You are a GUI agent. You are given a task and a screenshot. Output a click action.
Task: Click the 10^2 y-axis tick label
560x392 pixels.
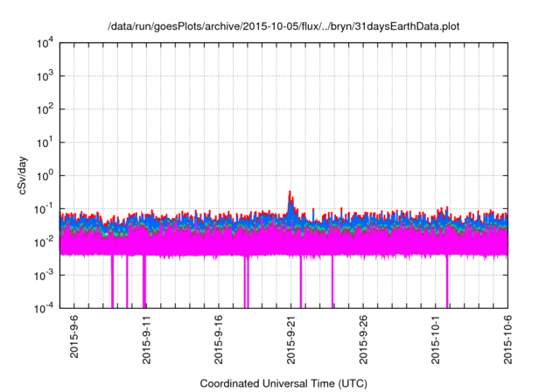pyautogui.click(x=45, y=109)
